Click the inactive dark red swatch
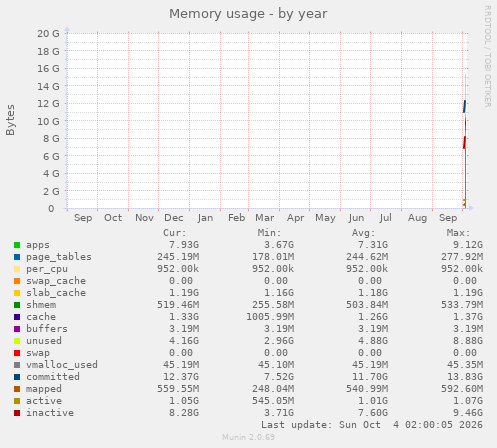 tap(17, 413)
